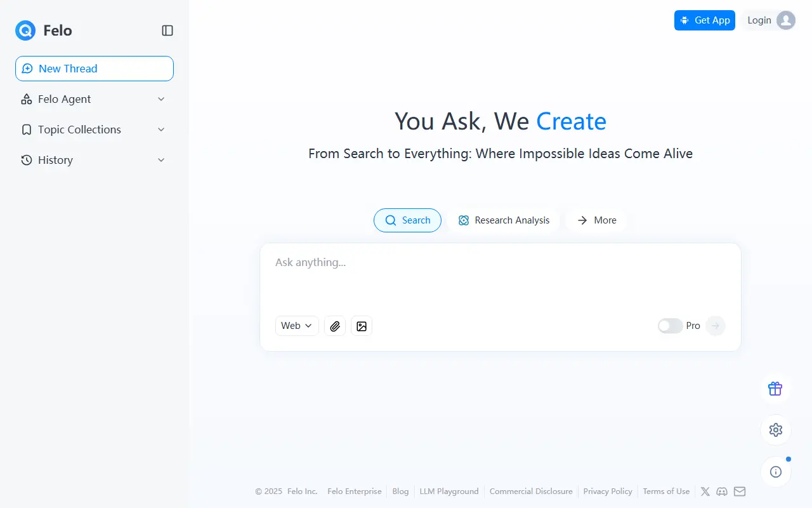Viewport: 812px width, 508px height.
Task: Expand the History section
Action: [94, 160]
